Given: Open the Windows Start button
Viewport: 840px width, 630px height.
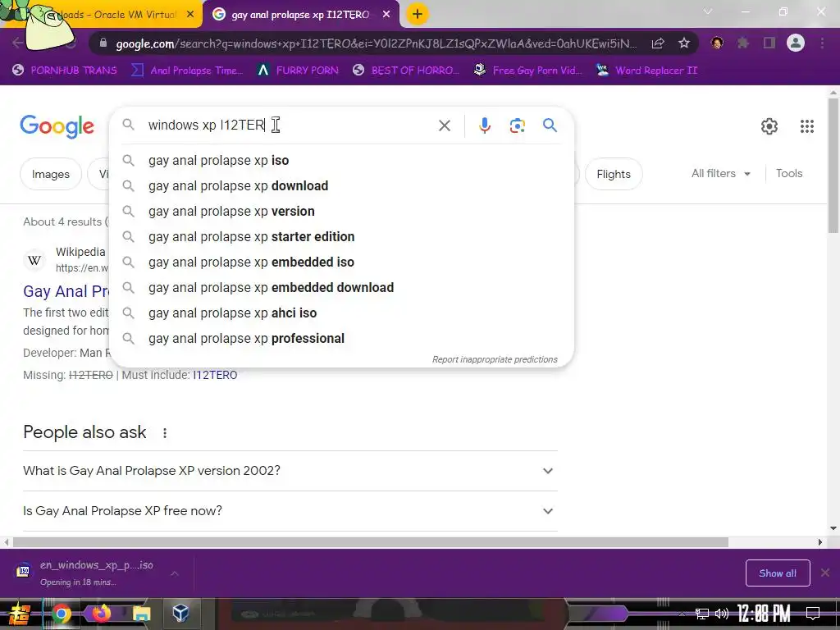Looking at the screenshot, I should tap(19, 614).
